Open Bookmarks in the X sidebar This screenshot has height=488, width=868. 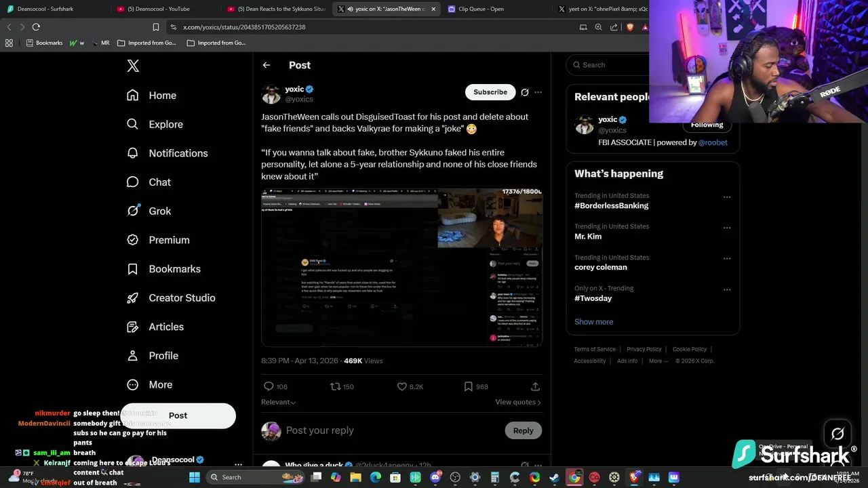click(163, 269)
